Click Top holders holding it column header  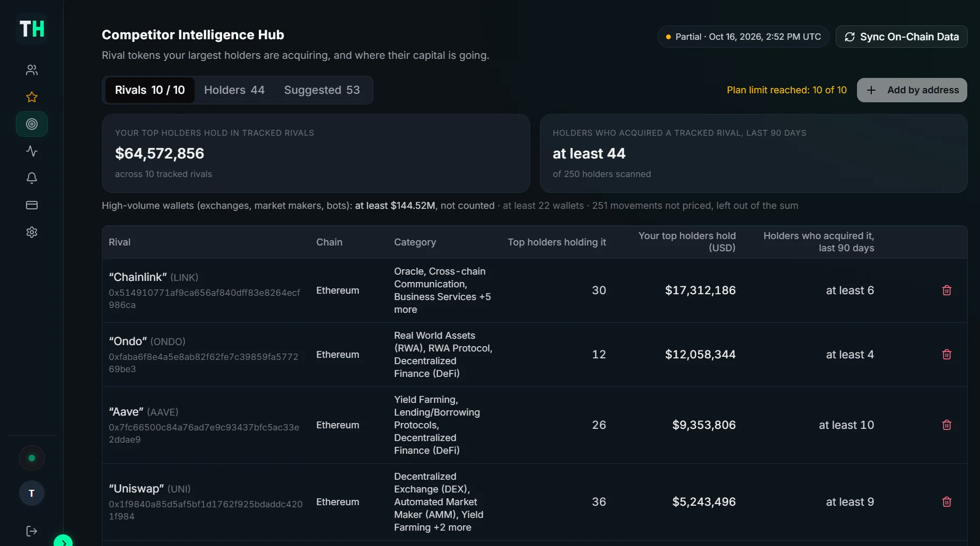click(557, 242)
